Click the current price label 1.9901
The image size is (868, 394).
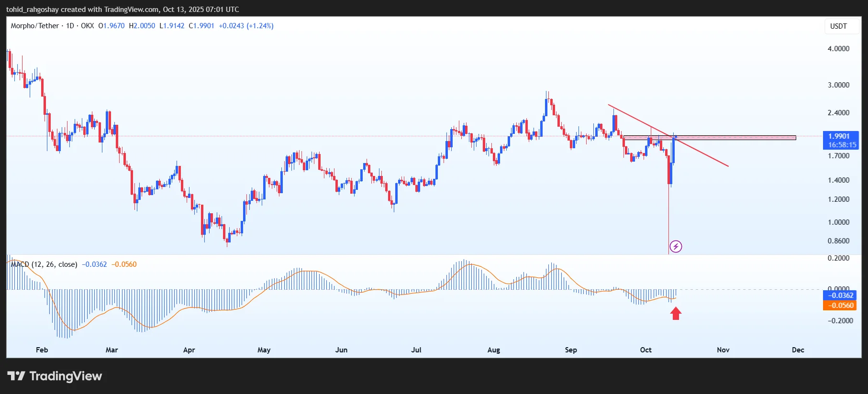(x=839, y=136)
